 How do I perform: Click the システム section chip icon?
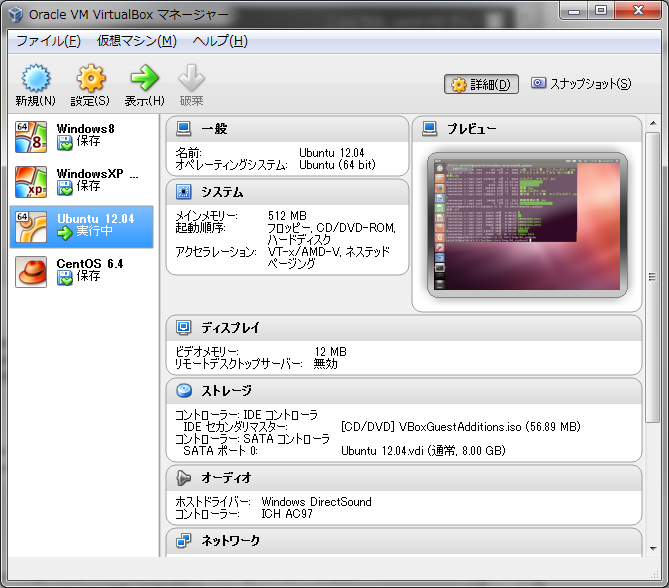point(184,192)
